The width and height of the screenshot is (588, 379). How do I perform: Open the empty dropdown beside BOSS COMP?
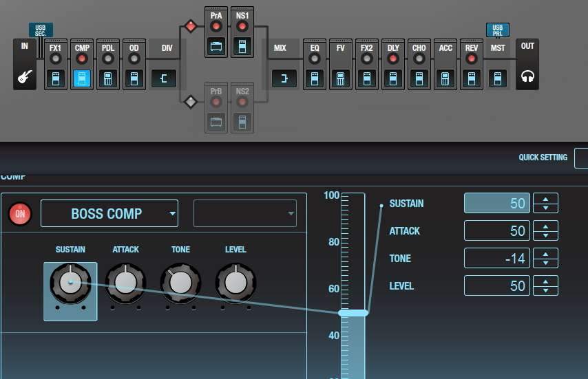[245, 213]
